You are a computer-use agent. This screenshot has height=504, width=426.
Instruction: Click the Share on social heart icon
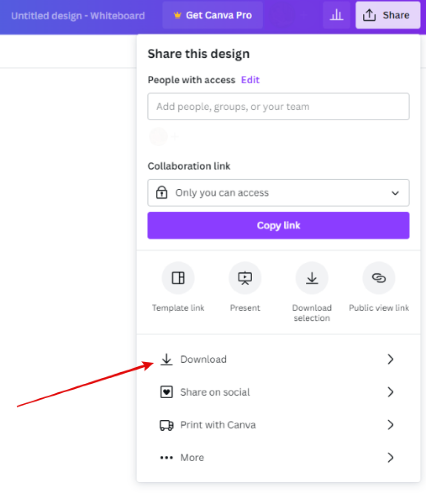pyautogui.click(x=166, y=392)
